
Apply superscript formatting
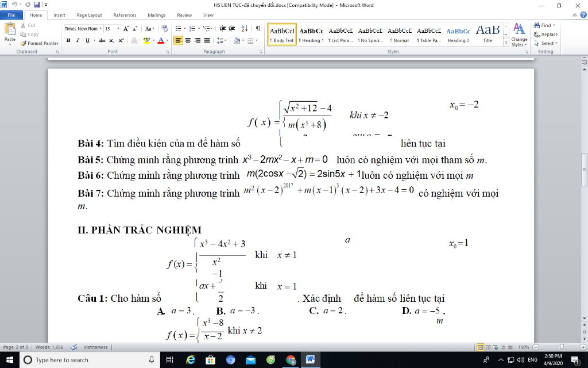[x=121, y=40]
